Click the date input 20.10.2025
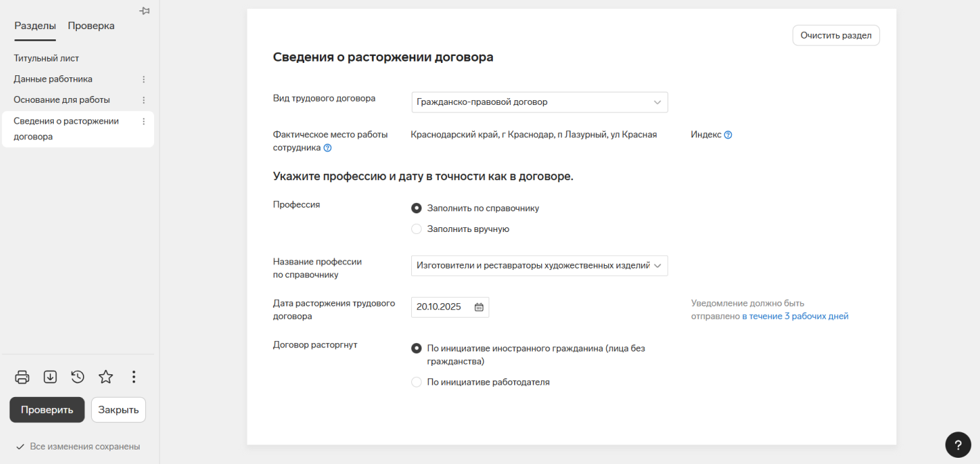This screenshot has width=980, height=464. 440,307
